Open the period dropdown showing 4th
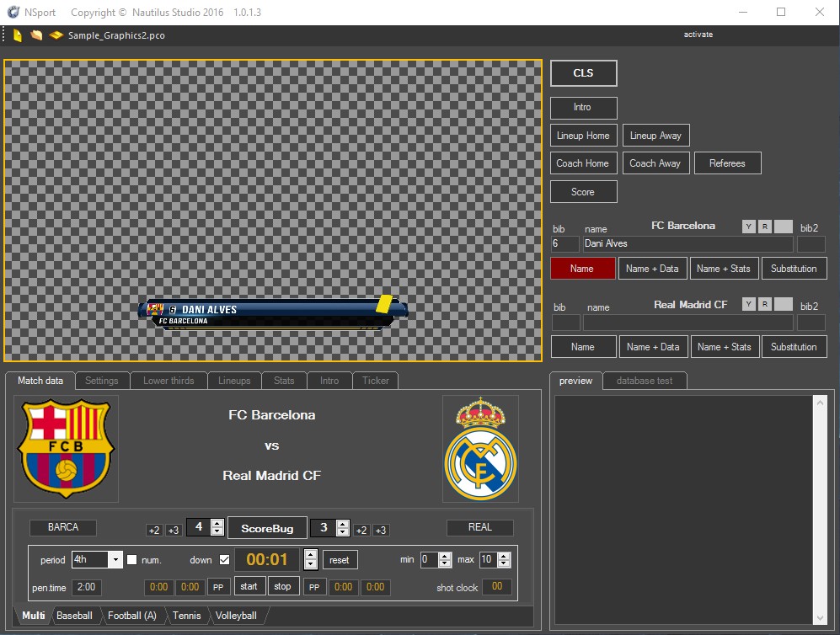This screenshot has height=635, width=840. click(115, 560)
